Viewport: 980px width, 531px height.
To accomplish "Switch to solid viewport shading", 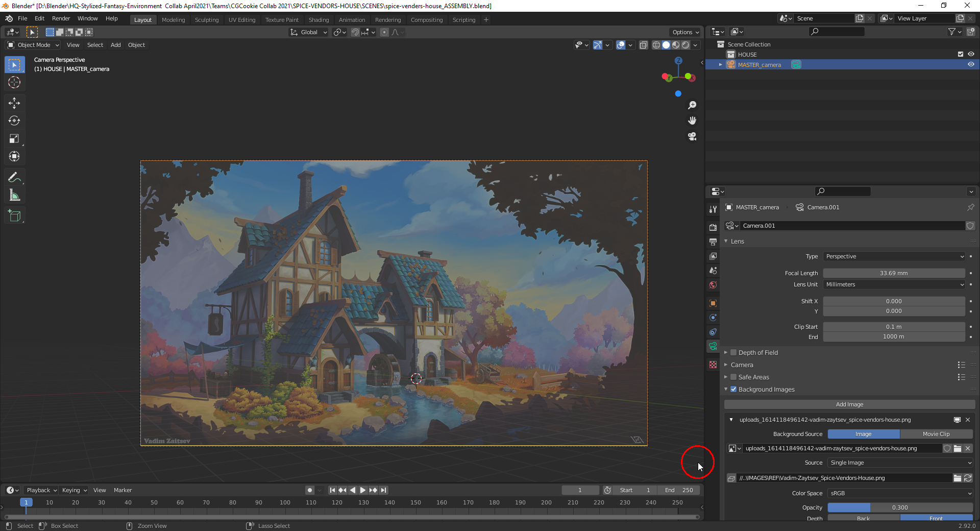I will click(666, 45).
